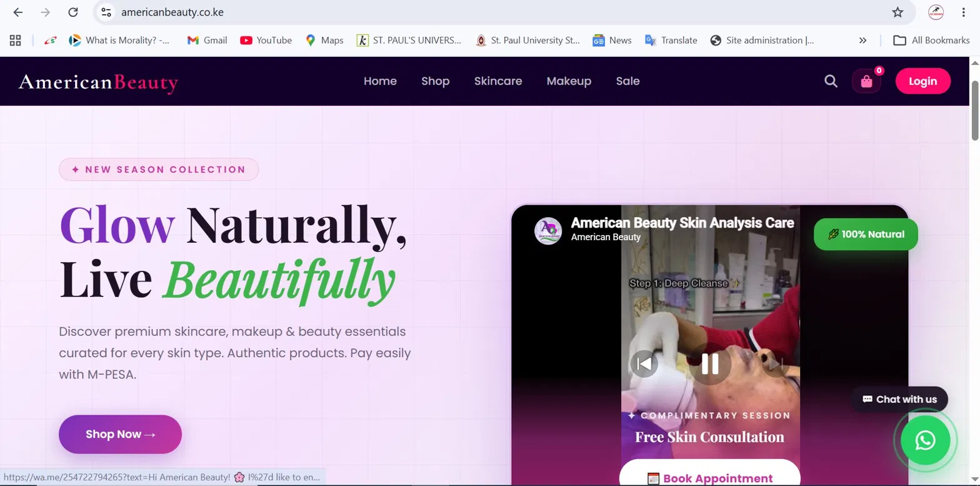Open the "What is Morality?" bookmark
Image resolution: width=980 pixels, height=486 pixels.
119,40
